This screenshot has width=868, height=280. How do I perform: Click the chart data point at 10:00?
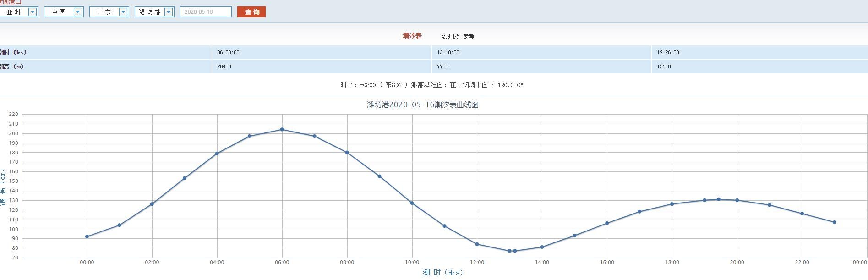(x=412, y=203)
